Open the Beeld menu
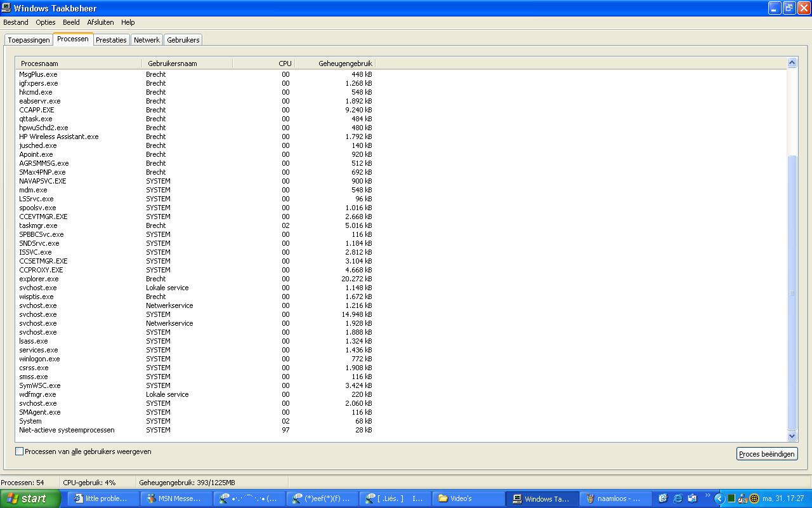Image resolution: width=812 pixels, height=508 pixels. (71, 22)
